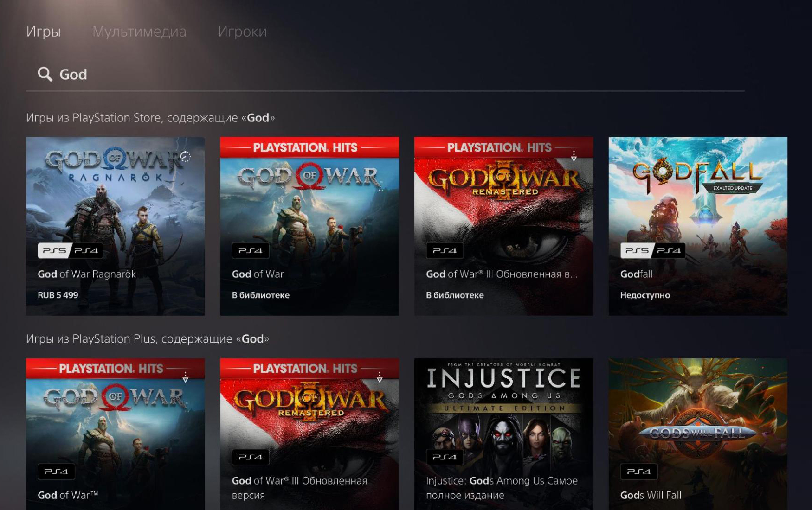Open the Мультимедиа tab
Image resolution: width=812 pixels, height=510 pixels.
pos(139,32)
